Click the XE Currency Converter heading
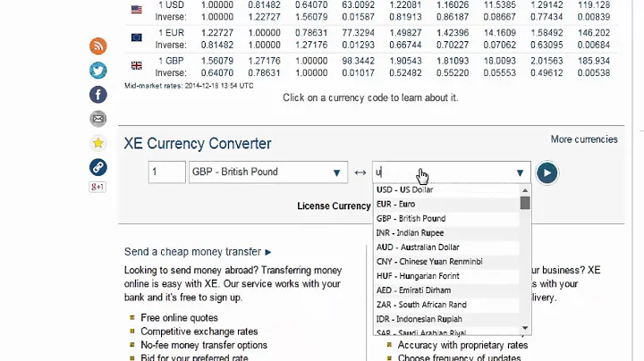This screenshot has width=644, height=361. click(x=198, y=144)
